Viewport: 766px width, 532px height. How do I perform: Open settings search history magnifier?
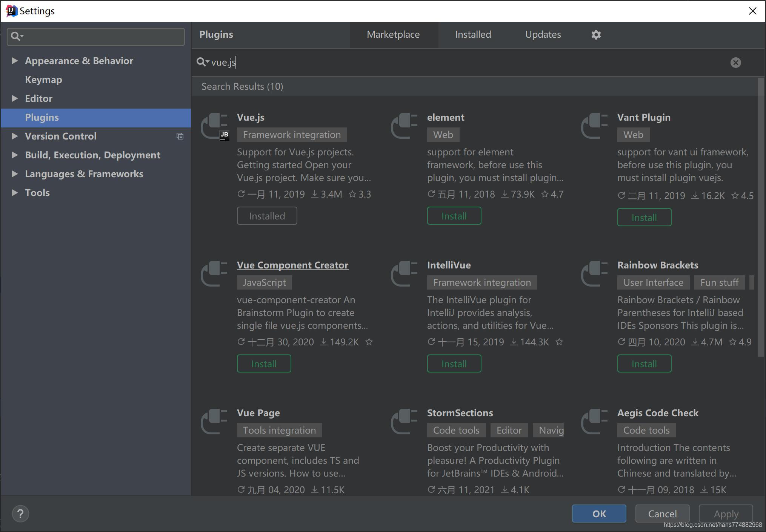pos(17,36)
